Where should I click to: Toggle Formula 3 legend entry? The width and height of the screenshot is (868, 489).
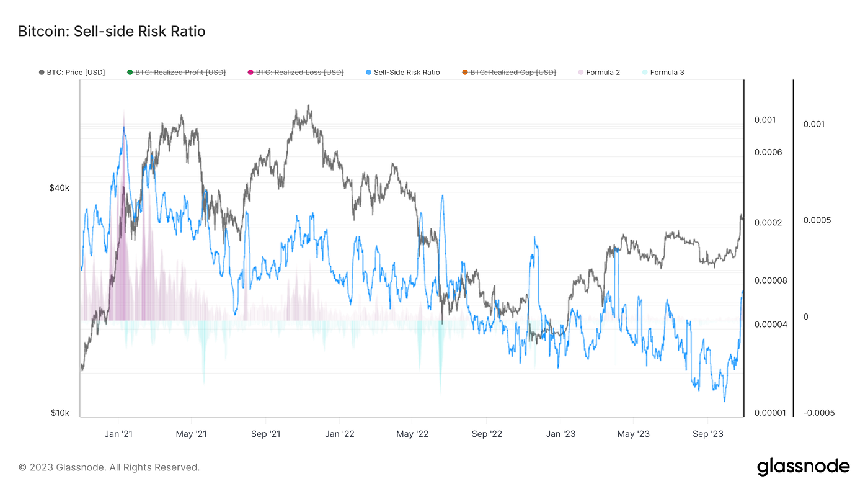pyautogui.click(x=663, y=73)
